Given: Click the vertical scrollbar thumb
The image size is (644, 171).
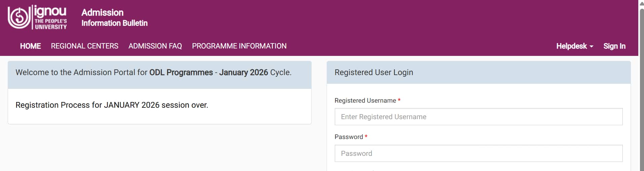Looking at the screenshot, I should 641,88.
